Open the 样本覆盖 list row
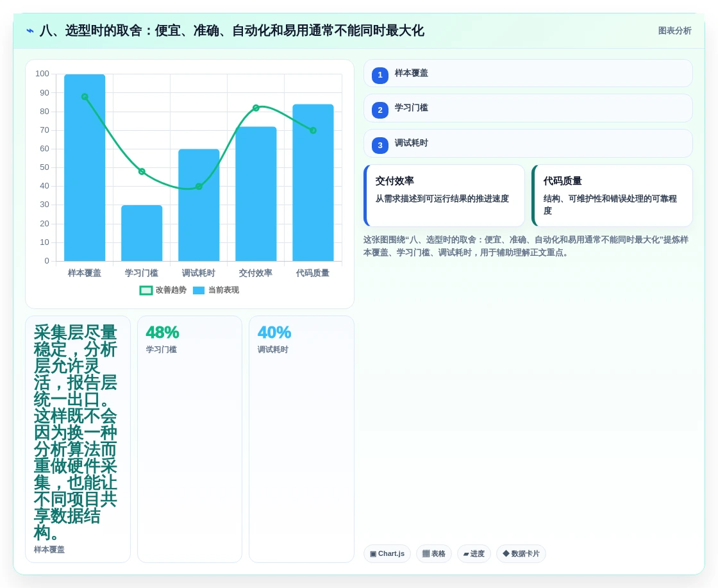This screenshot has height=588, width=718. point(528,73)
